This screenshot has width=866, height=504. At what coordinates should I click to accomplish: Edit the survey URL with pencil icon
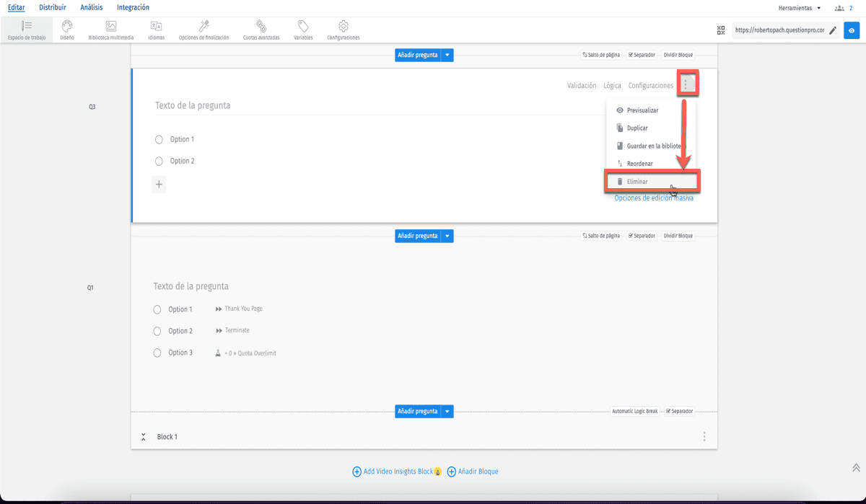click(x=833, y=30)
